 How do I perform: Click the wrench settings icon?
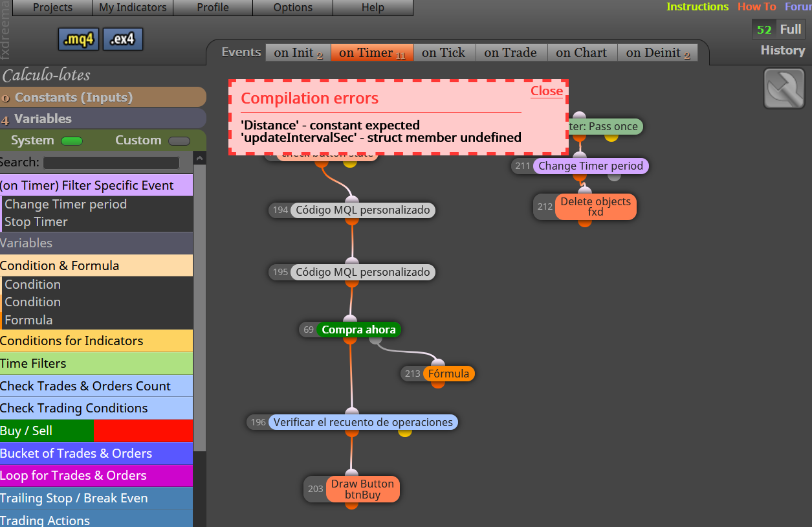click(784, 89)
